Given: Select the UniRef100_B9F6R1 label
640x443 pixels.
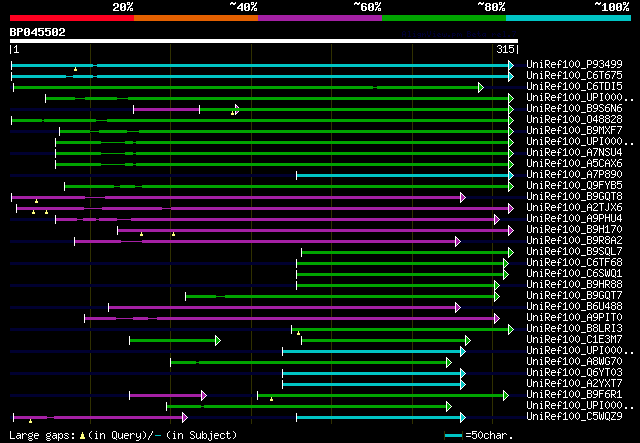Looking at the screenshot, I should tap(574, 395).
